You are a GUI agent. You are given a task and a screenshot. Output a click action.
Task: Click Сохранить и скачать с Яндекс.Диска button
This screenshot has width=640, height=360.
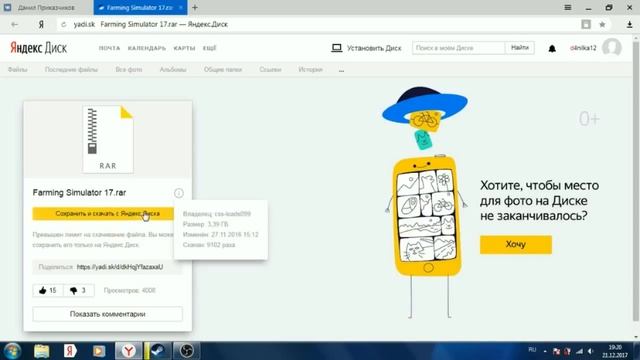click(103, 213)
